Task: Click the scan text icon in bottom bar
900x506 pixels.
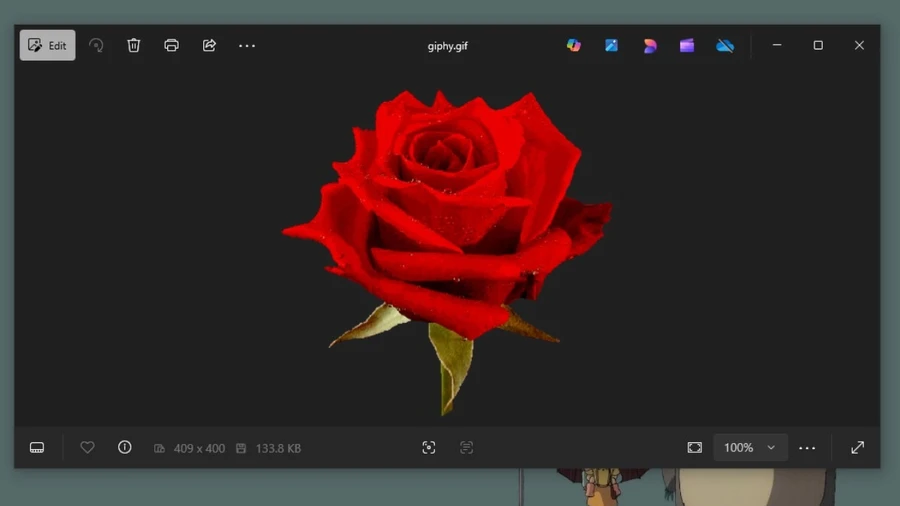Action: pos(467,447)
